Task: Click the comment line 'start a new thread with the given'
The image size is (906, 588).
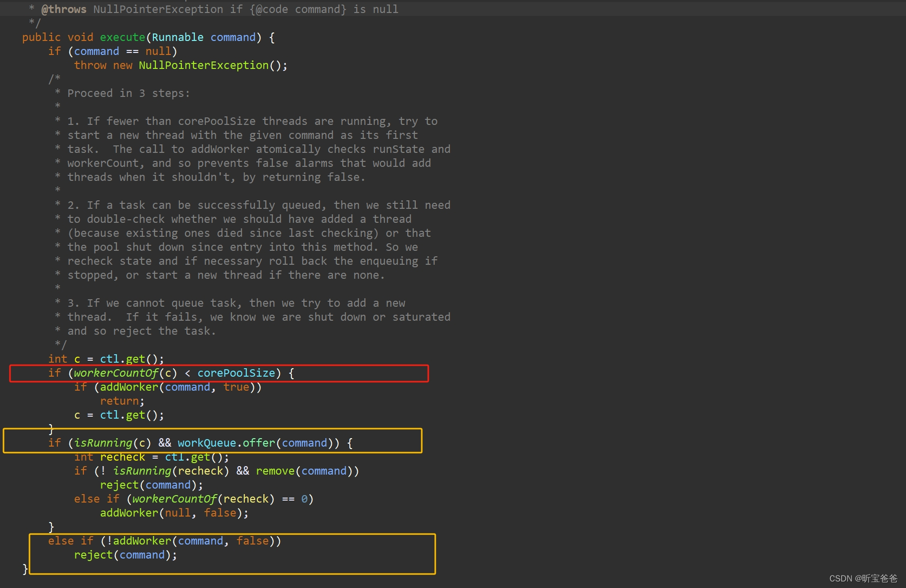Action: point(243,135)
